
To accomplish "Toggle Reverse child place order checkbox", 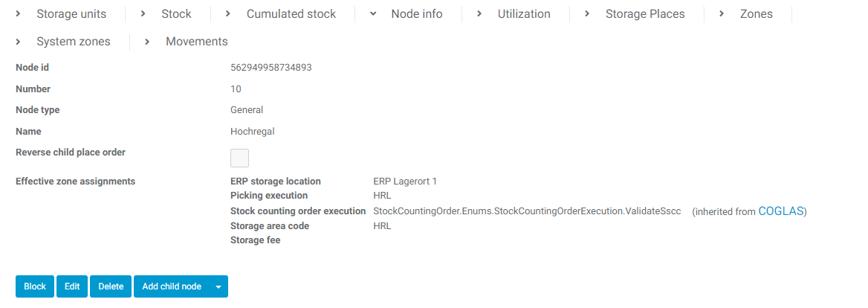I will click(x=239, y=158).
